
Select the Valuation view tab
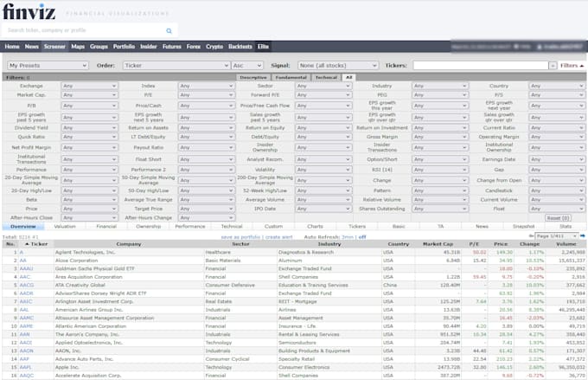pos(65,226)
